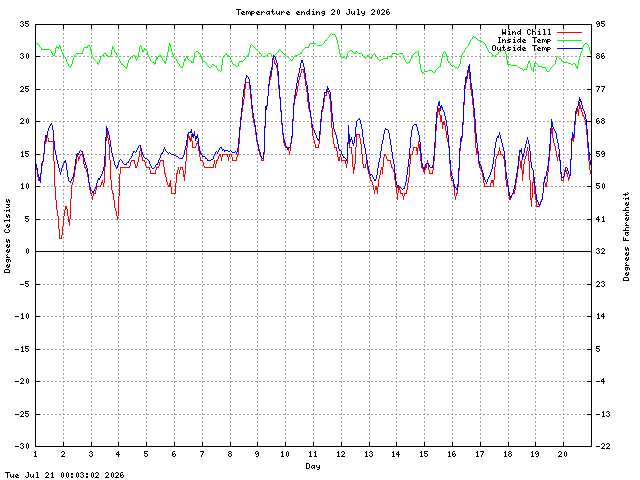
Task: Click day 13 on the x-axis
Action: [369, 454]
